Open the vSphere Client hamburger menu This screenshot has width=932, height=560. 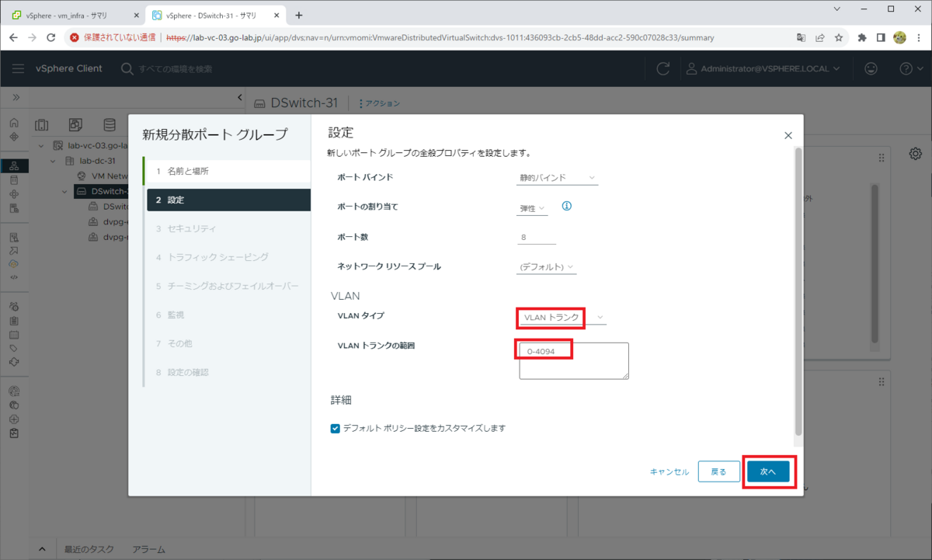click(x=19, y=68)
